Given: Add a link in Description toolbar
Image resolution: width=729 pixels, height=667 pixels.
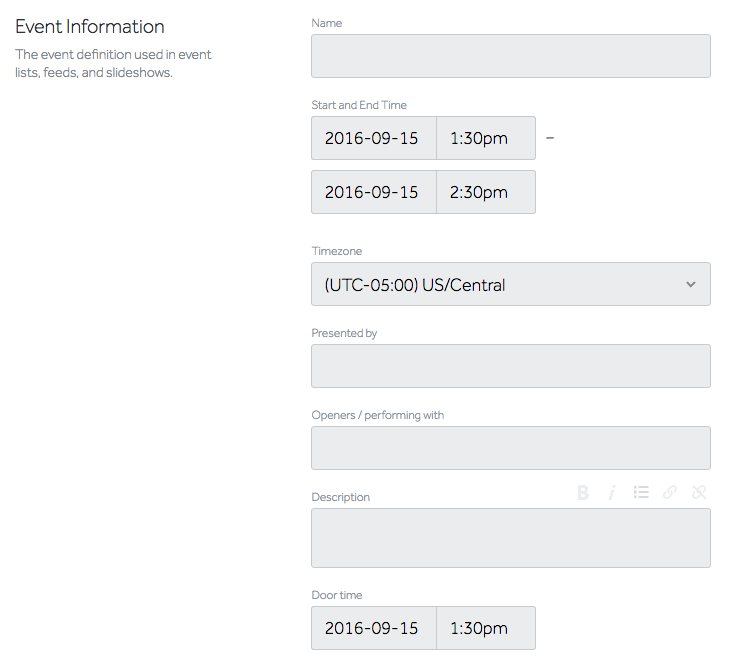Looking at the screenshot, I should [670, 492].
